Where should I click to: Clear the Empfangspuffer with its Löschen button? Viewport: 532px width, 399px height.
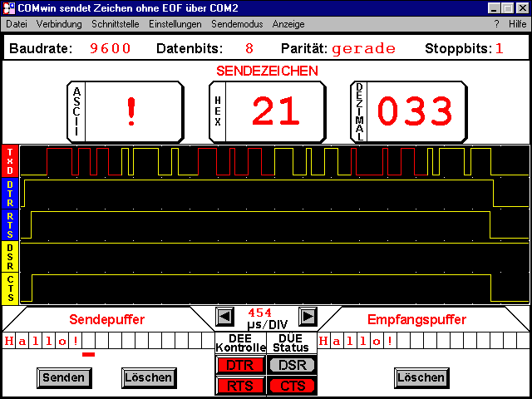pyautogui.click(x=421, y=377)
